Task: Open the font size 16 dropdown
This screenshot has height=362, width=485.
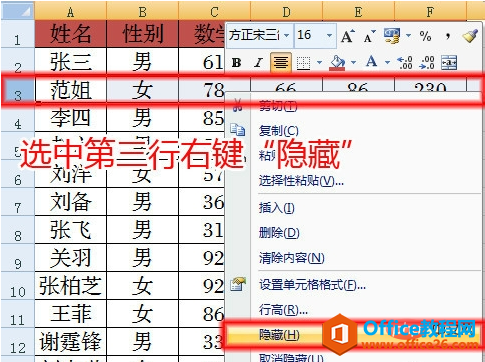Action: tap(329, 35)
